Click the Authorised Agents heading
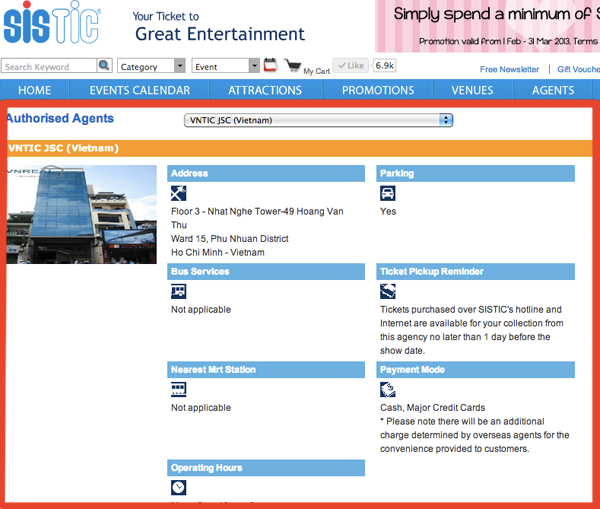Image resolution: width=600 pixels, height=509 pixels. (x=60, y=118)
